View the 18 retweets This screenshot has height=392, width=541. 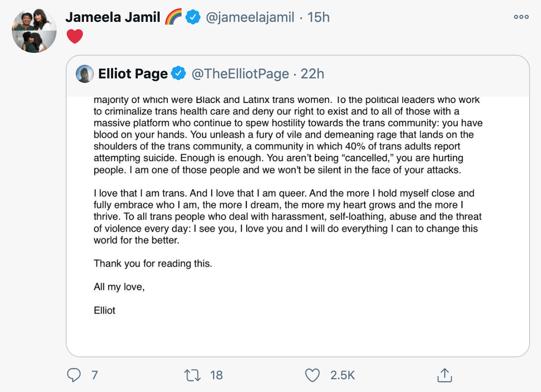point(216,375)
